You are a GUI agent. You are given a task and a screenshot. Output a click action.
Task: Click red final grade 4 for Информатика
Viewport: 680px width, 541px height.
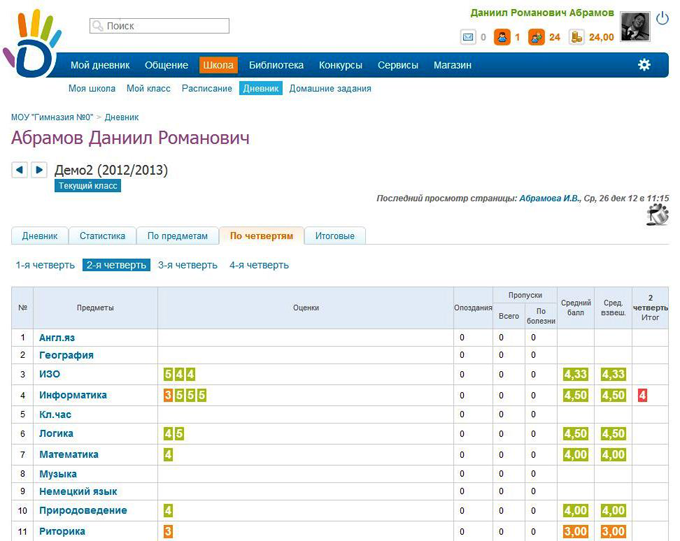click(x=643, y=395)
